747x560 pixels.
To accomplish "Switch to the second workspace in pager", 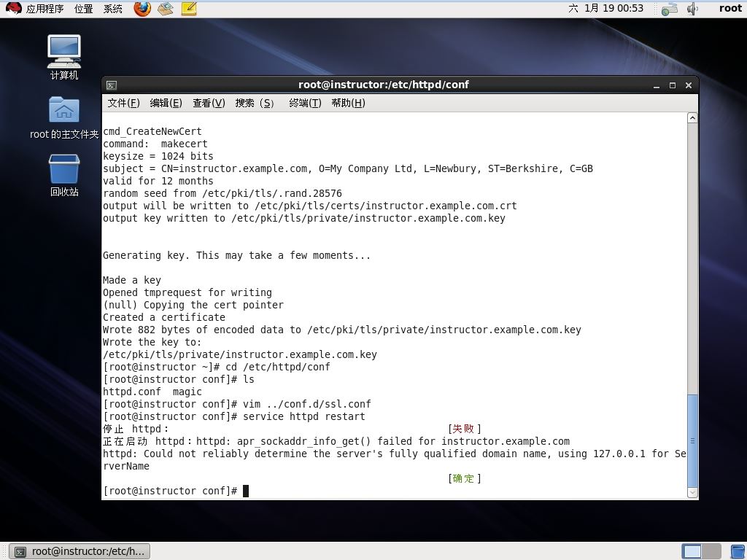I will pyautogui.click(x=711, y=551).
